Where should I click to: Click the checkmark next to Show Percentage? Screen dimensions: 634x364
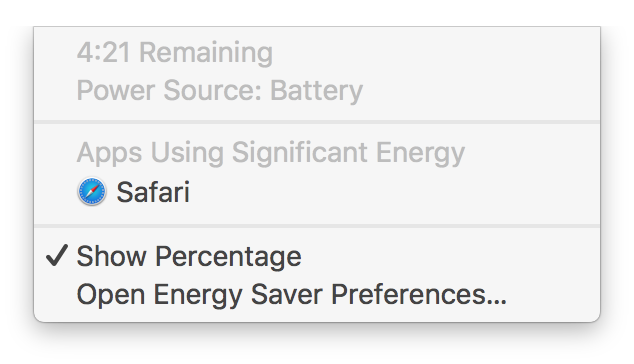tap(57, 256)
